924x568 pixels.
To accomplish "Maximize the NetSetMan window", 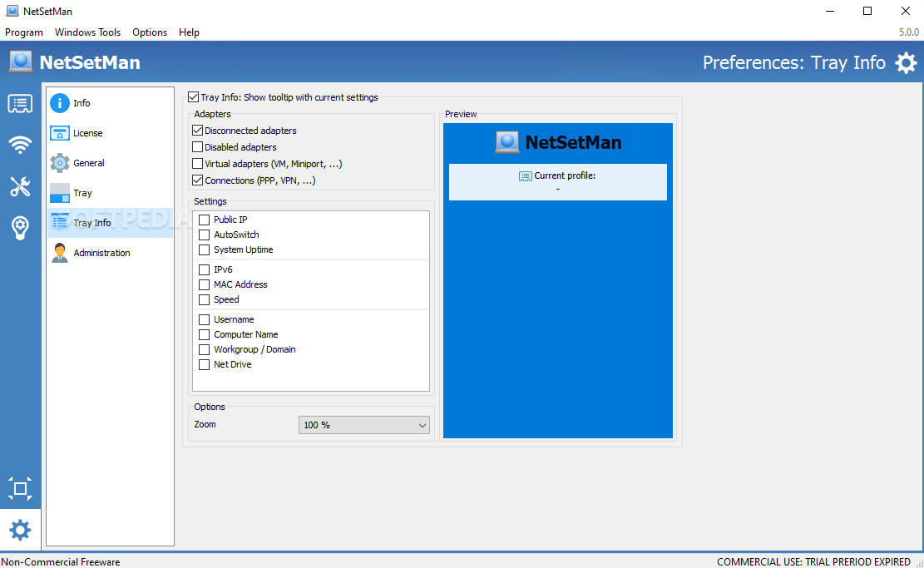I will [x=867, y=11].
